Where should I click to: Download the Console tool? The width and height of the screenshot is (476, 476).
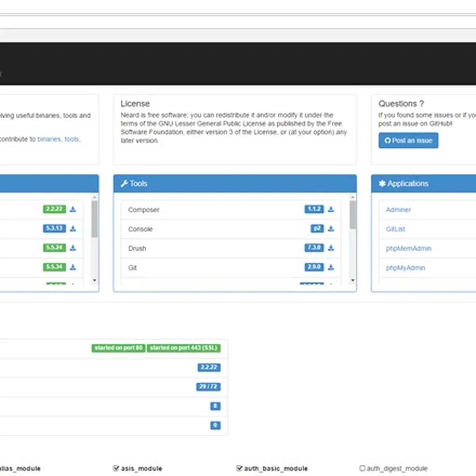click(331, 228)
